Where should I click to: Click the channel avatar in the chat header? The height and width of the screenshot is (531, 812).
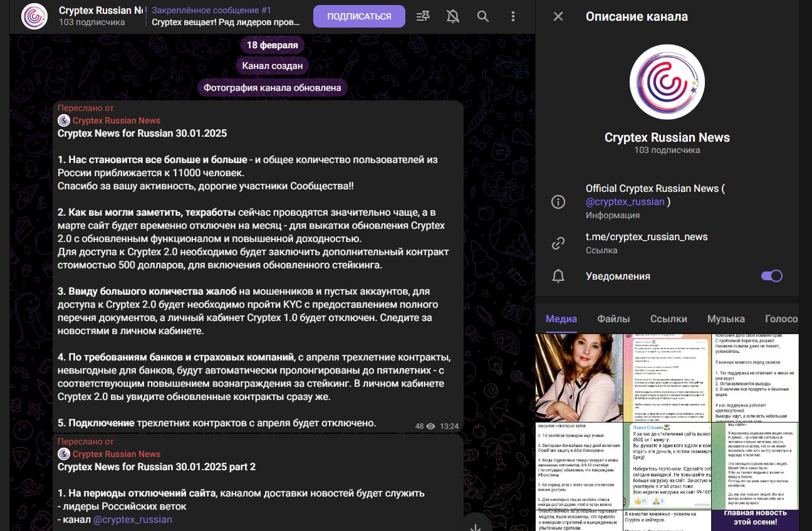34,16
